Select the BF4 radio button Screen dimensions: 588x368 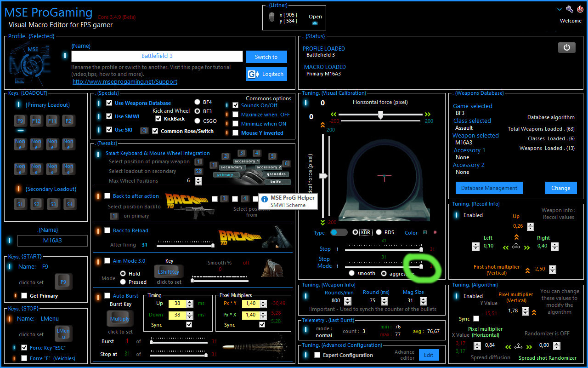pos(197,102)
